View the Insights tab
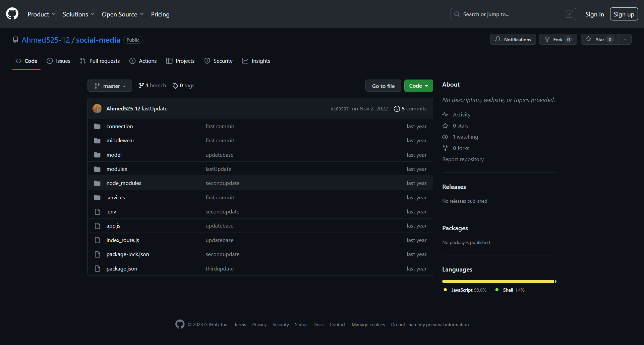644x345 pixels. (x=256, y=61)
